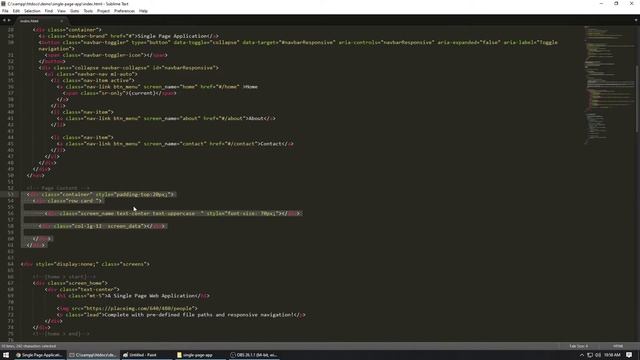640x360 pixels.
Task: Click the row card div line
Action: 68,201
